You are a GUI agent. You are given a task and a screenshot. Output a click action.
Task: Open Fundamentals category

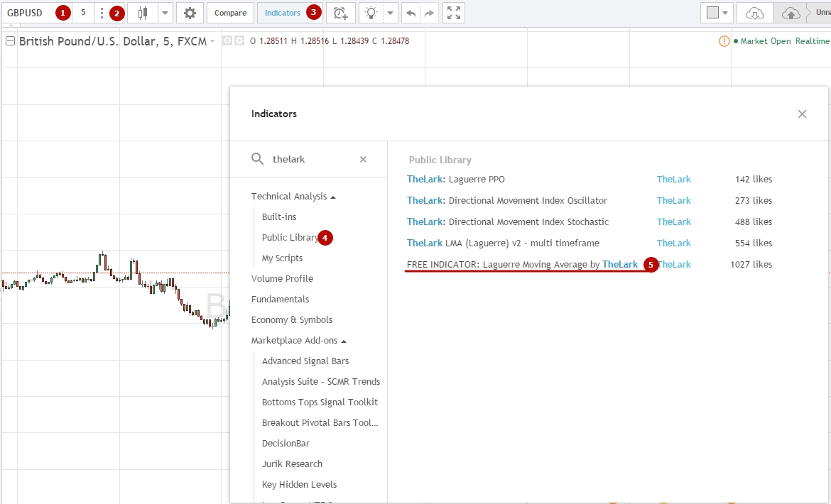click(x=280, y=299)
